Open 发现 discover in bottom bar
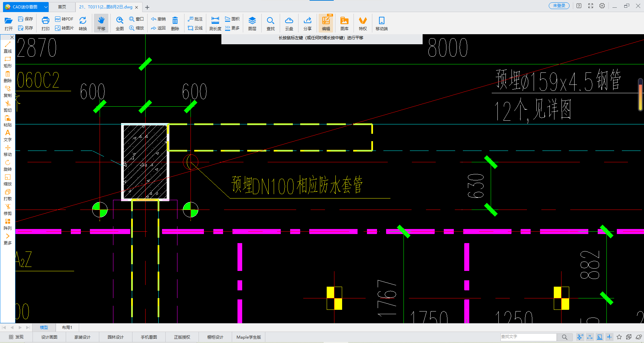This screenshot has width=644, height=343. point(16,337)
